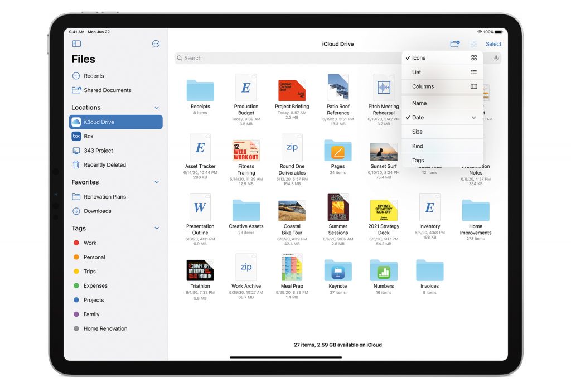Screen dimensions: 571x392
Task: Filter by blue Projects tag
Action: [116, 300]
